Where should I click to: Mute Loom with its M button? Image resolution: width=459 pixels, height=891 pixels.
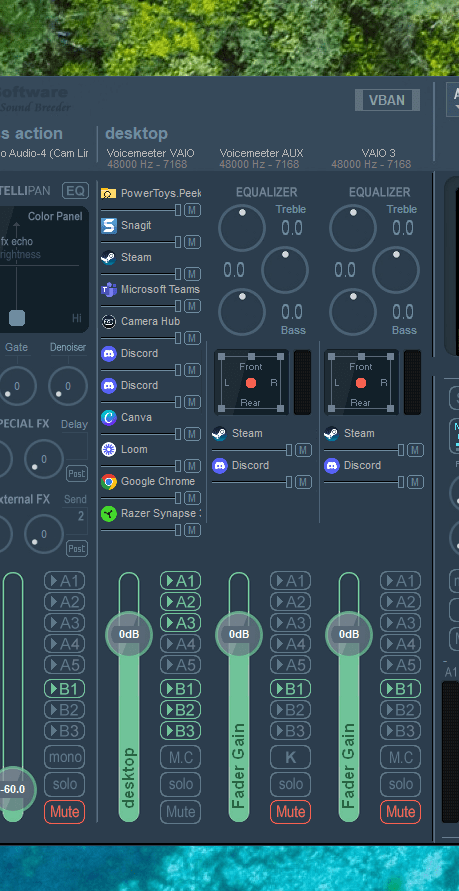[192, 466]
